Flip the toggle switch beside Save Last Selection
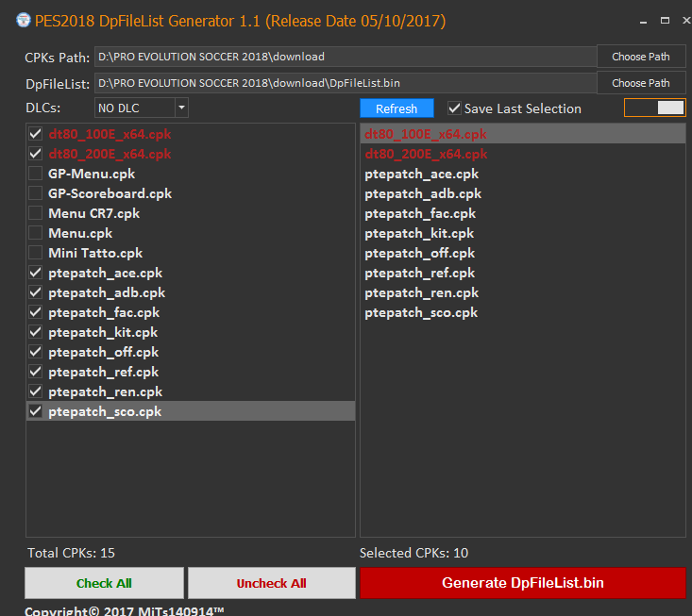The image size is (692, 616). tap(655, 108)
